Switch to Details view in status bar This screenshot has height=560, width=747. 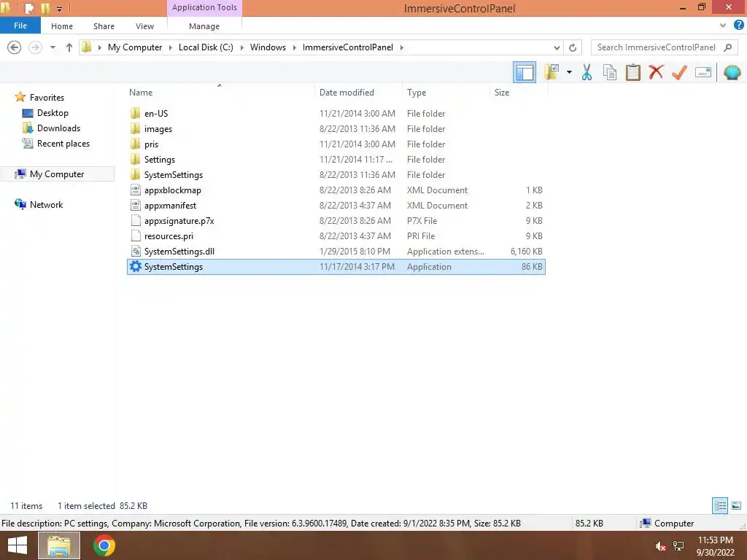pos(720,505)
